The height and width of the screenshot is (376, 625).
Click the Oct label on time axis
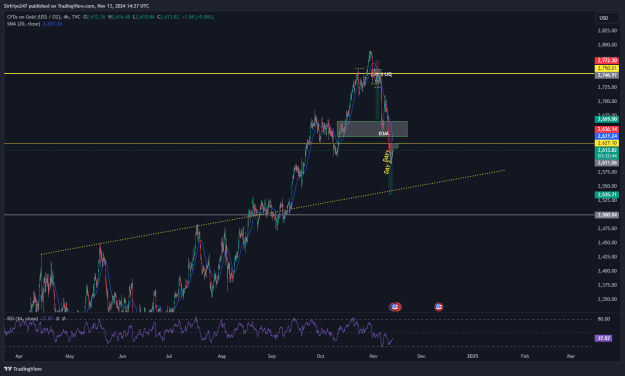click(x=320, y=356)
